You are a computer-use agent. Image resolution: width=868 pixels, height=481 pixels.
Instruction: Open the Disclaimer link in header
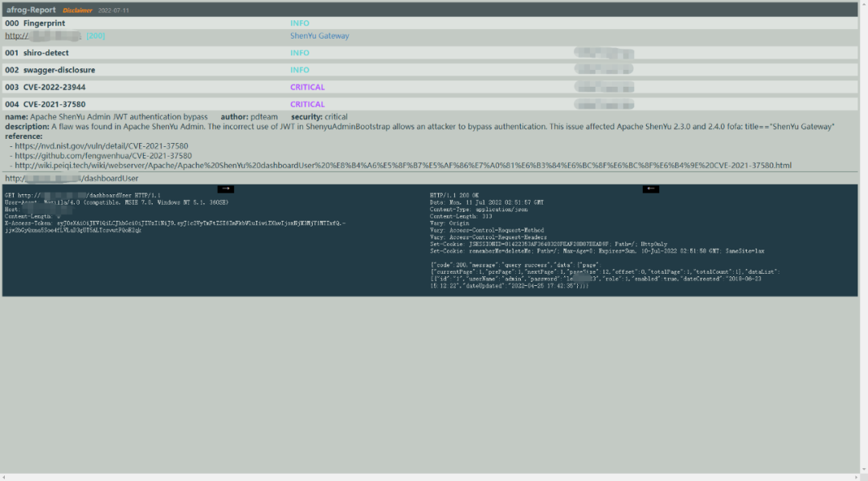[77, 10]
